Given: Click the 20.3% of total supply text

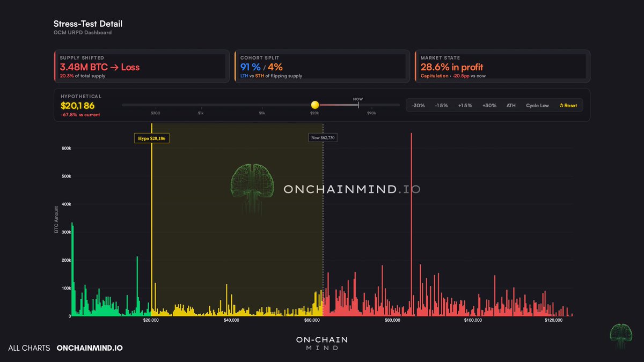Looking at the screenshot, I should tap(83, 76).
